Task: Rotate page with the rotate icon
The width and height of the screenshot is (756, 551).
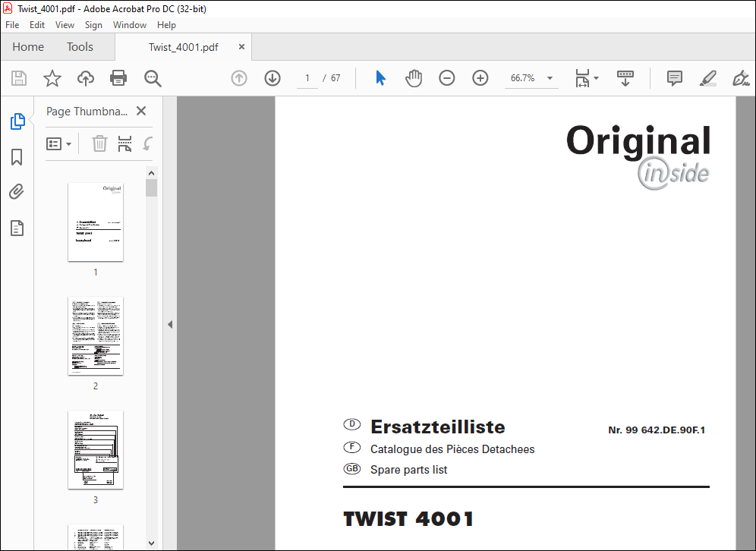Action: 147,143
